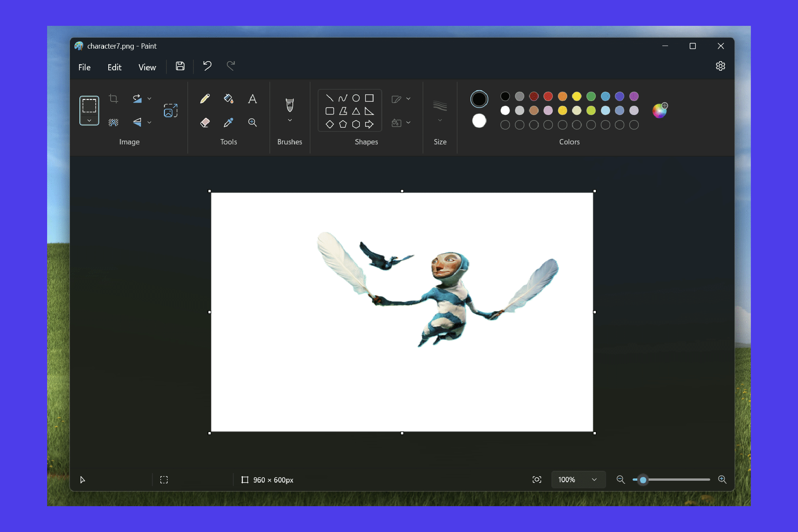Pick the green palette color in top row
Viewport: 798px width, 532px height.
pyautogui.click(x=591, y=97)
